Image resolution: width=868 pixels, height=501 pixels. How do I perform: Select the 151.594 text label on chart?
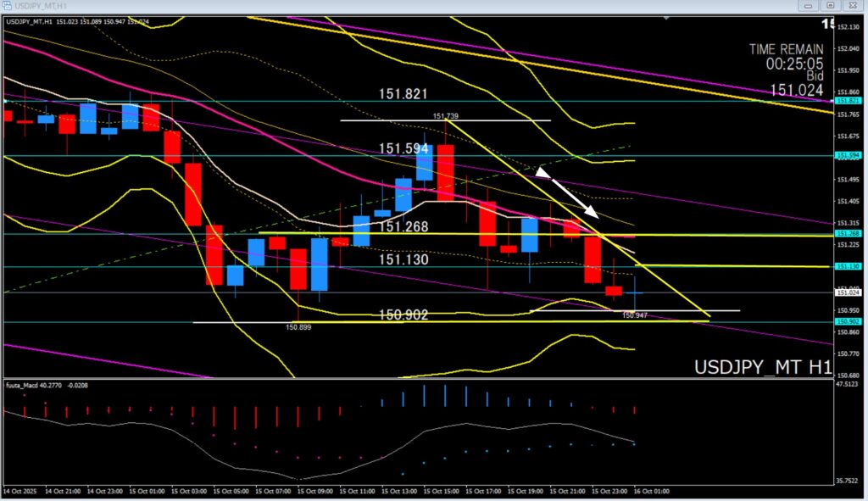[x=403, y=148]
